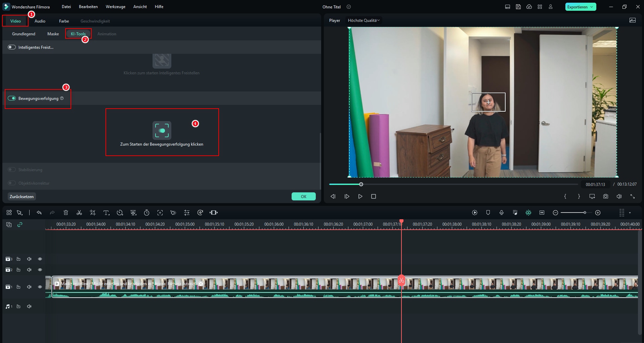Screen dimensions: 644x343
Task: Click the OK button
Action: coord(304,196)
